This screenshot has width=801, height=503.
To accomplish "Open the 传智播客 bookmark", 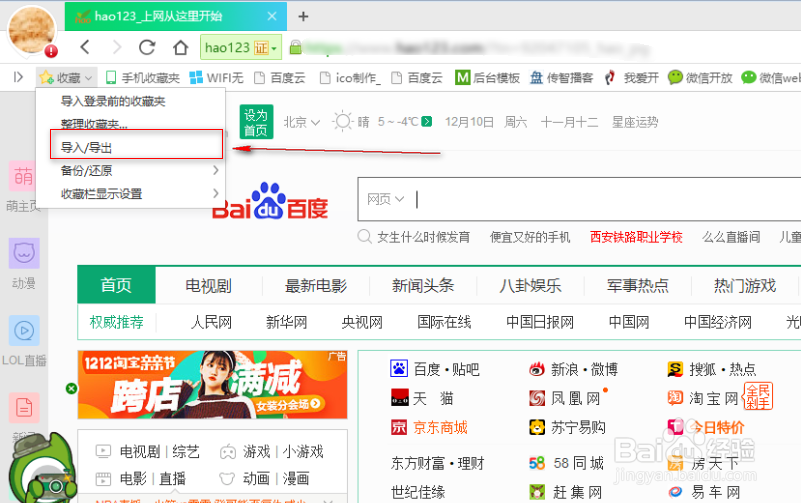I will 561,78.
